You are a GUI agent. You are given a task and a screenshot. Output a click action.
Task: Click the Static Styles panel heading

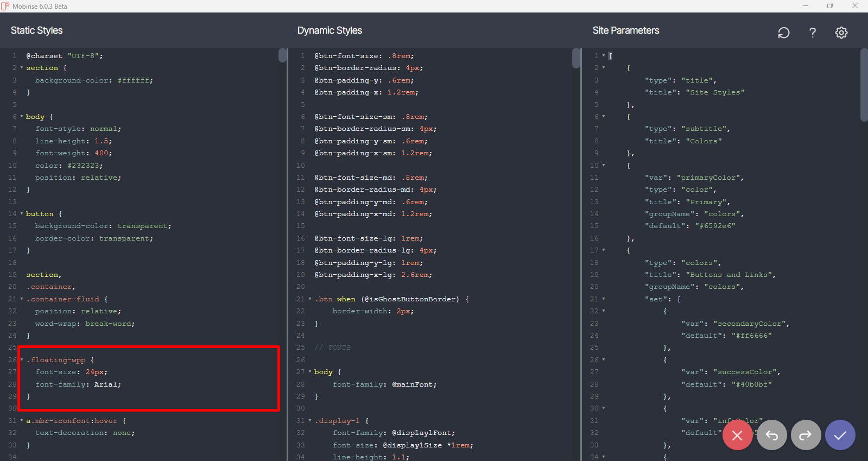(x=36, y=30)
